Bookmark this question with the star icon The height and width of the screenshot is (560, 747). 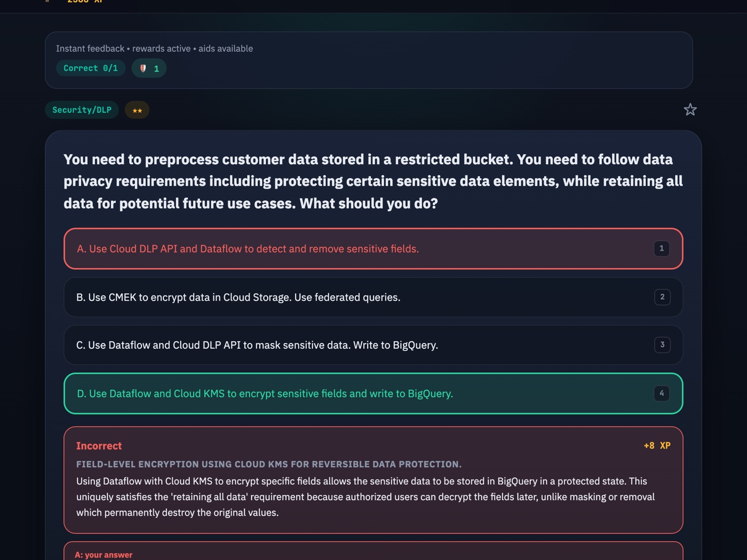tap(690, 109)
